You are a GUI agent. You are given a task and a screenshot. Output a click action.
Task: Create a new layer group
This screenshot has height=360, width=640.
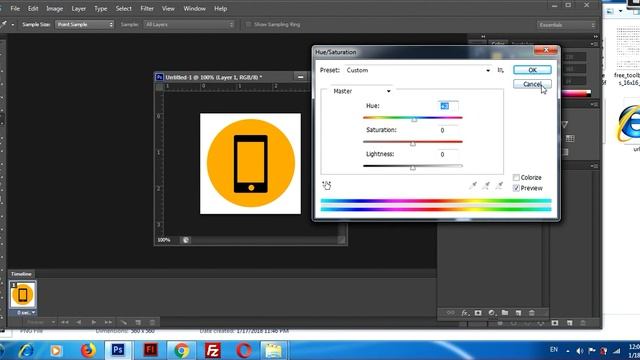pyautogui.click(x=505, y=313)
